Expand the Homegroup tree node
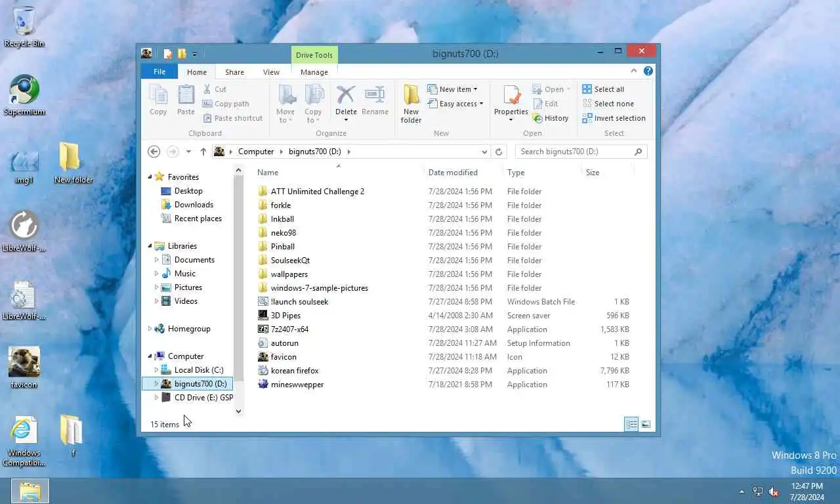Image resolution: width=840 pixels, height=504 pixels. pos(150,329)
